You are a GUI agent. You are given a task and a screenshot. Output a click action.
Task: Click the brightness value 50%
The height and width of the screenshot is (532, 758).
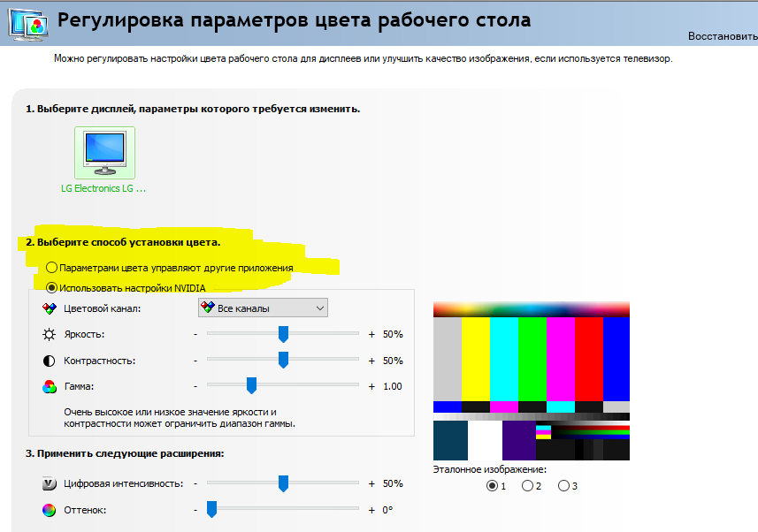393,334
